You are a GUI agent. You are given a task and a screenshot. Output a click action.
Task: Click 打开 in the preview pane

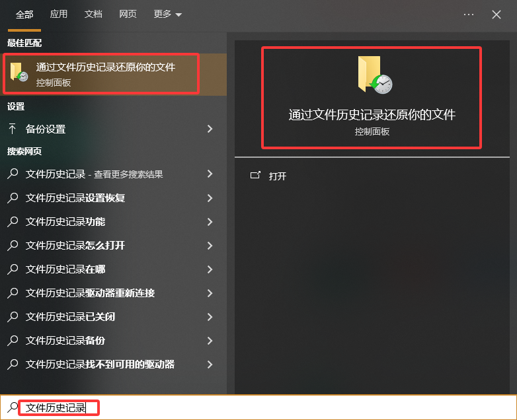[278, 176]
